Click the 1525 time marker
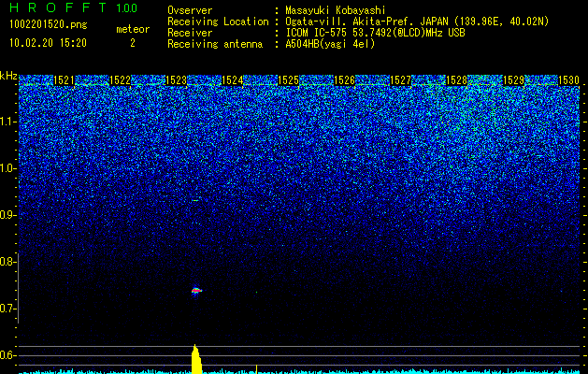The width and height of the screenshot is (588, 374). (x=288, y=79)
